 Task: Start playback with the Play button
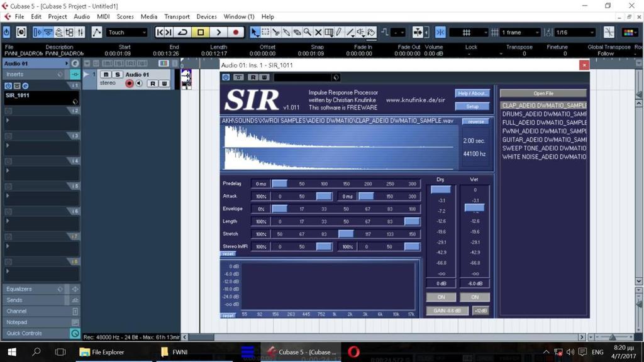[x=218, y=33]
